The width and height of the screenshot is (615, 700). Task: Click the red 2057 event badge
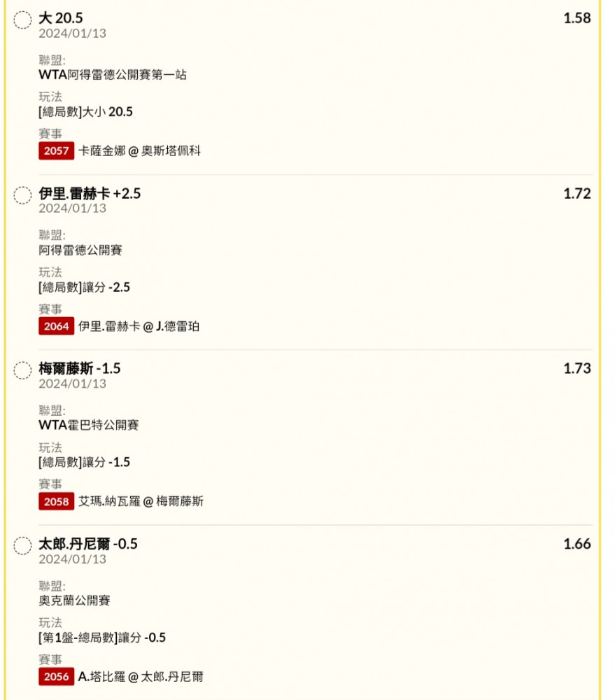click(x=56, y=150)
